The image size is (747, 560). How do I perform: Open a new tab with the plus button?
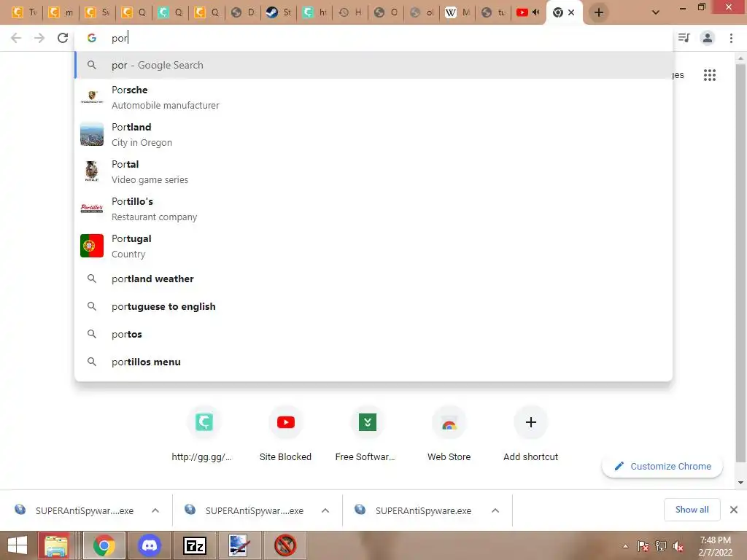[x=599, y=12]
